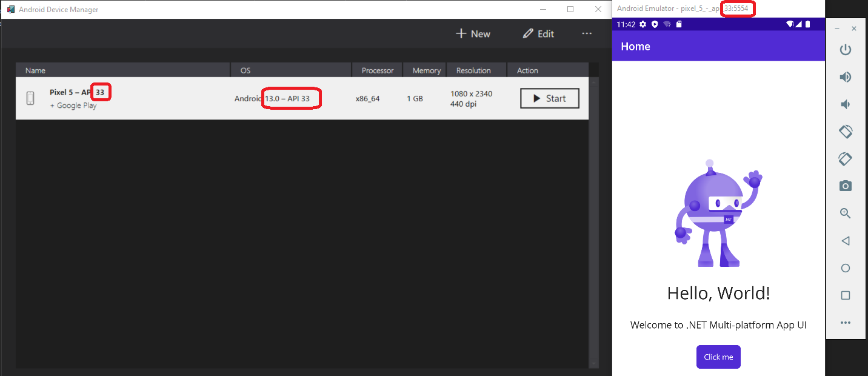Tap the emulator status bar settings gear
868x376 pixels.
(x=643, y=24)
